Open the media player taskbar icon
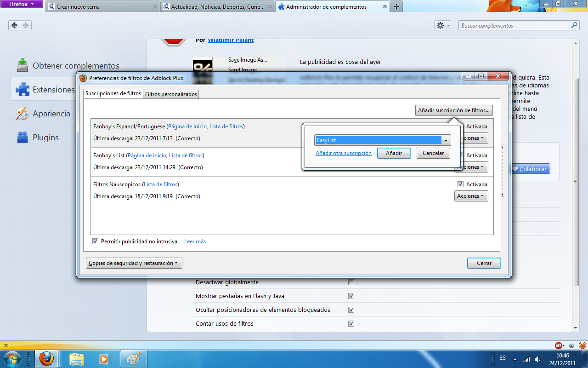This screenshot has height=368, width=588. pos(105,358)
